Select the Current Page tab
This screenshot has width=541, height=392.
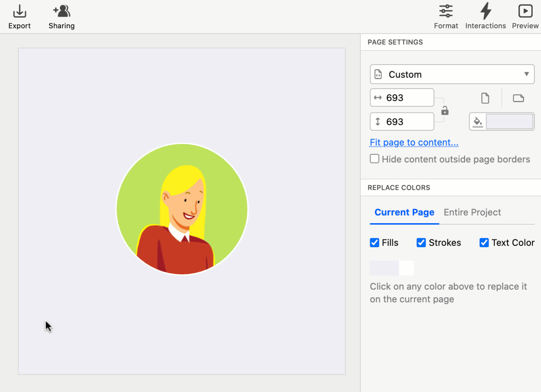[404, 212]
